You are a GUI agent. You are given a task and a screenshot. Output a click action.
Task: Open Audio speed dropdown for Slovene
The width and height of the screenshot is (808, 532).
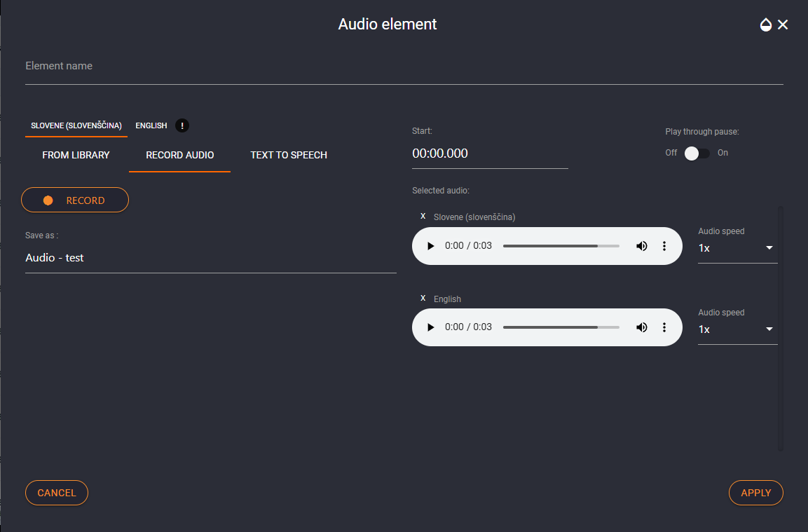737,248
